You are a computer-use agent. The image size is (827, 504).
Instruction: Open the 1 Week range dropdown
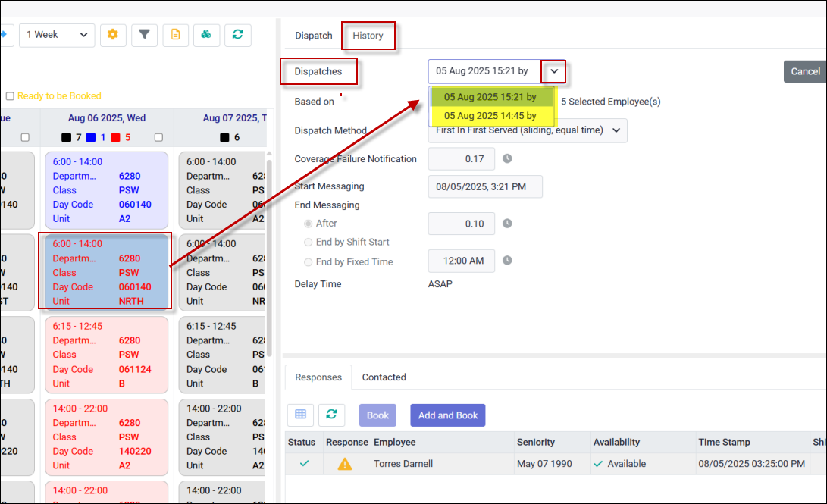(57, 35)
